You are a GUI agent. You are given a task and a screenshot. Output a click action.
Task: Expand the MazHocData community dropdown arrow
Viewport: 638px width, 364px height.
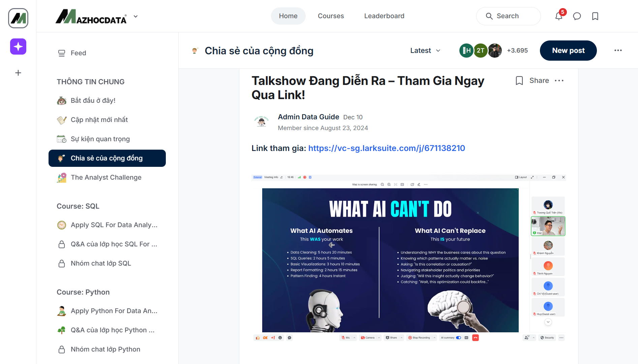tap(135, 16)
